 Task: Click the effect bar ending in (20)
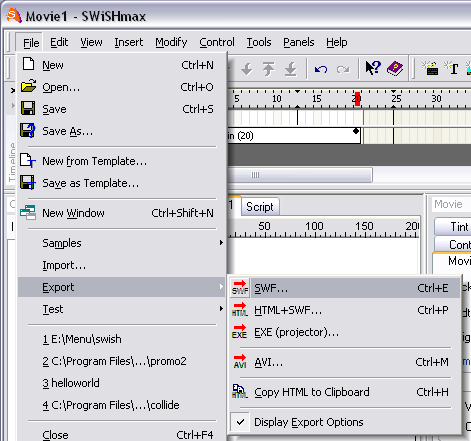point(294,136)
